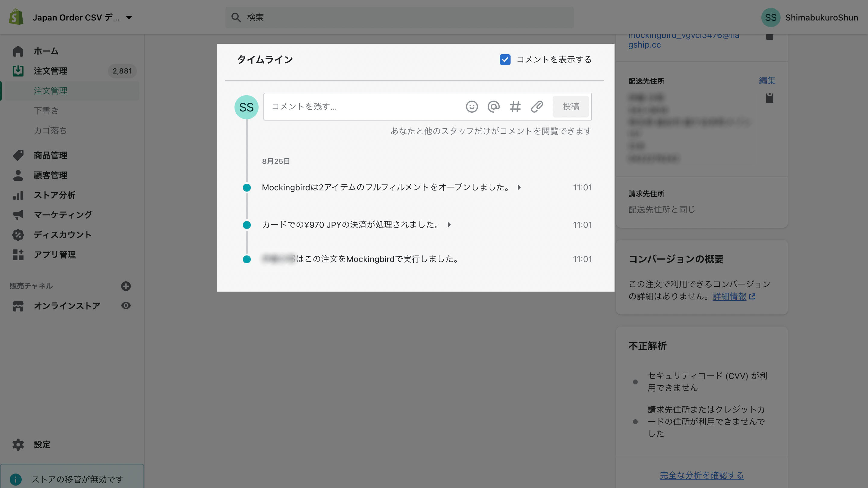This screenshot has height=488, width=868.
Task: Expand the ¥970 JPY payment timeline event
Action: pyautogui.click(x=449, y=225)
